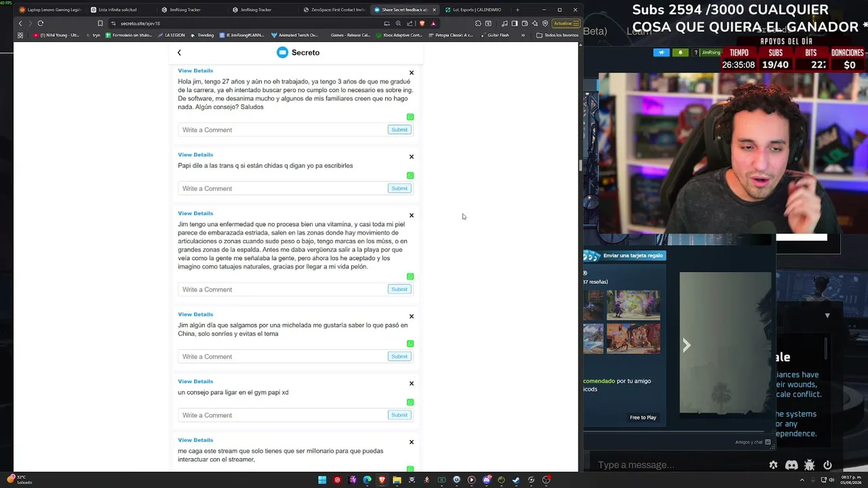Click the 'Free to Play' button

click(643, 418)
